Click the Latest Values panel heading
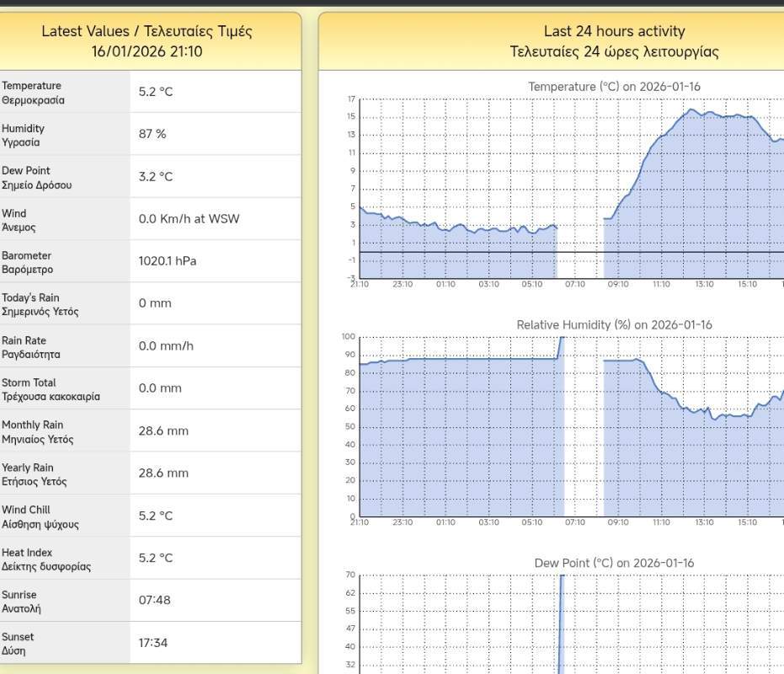Image resolution: width=784 pixels, height=674 pixels. coord(147,41)
